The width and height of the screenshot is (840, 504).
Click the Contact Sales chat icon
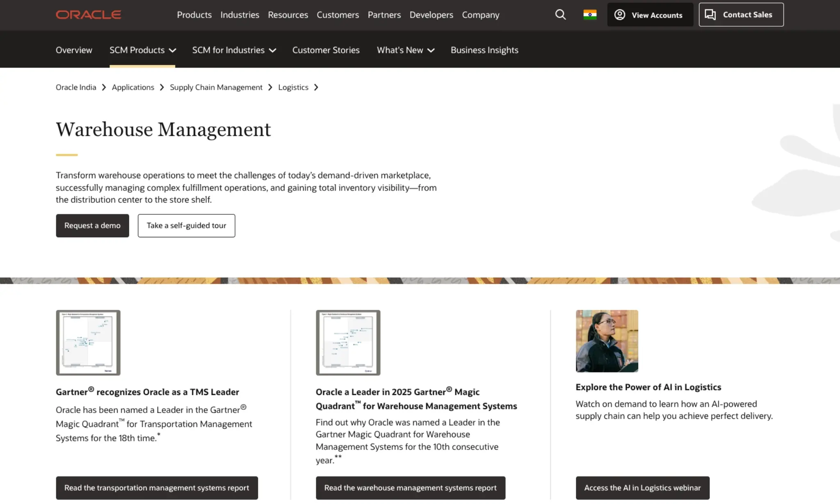pos(710,14)
